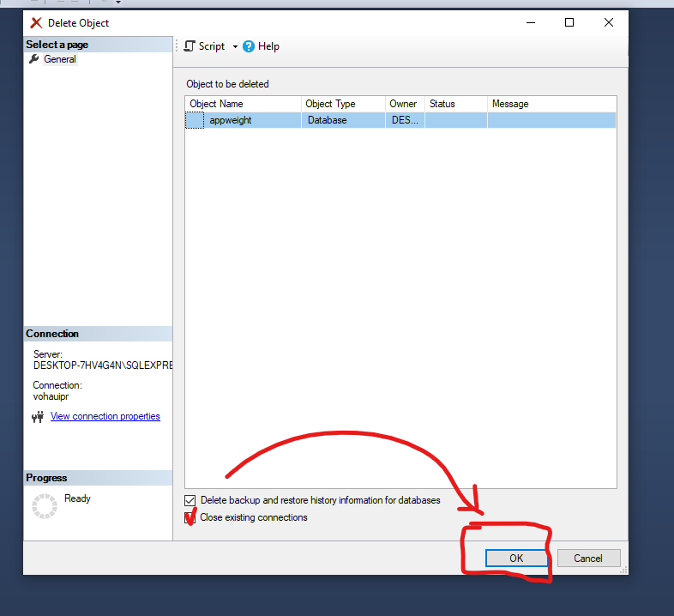Click the row selector box beside appweight
The height and width of the screenshot is (616, 674).
tap(195, 120)
